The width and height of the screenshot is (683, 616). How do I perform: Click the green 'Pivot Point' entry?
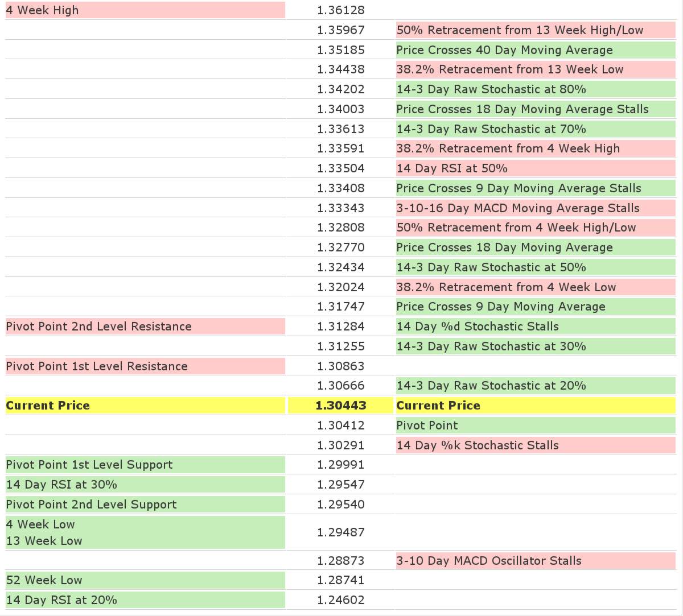point(427,425)
